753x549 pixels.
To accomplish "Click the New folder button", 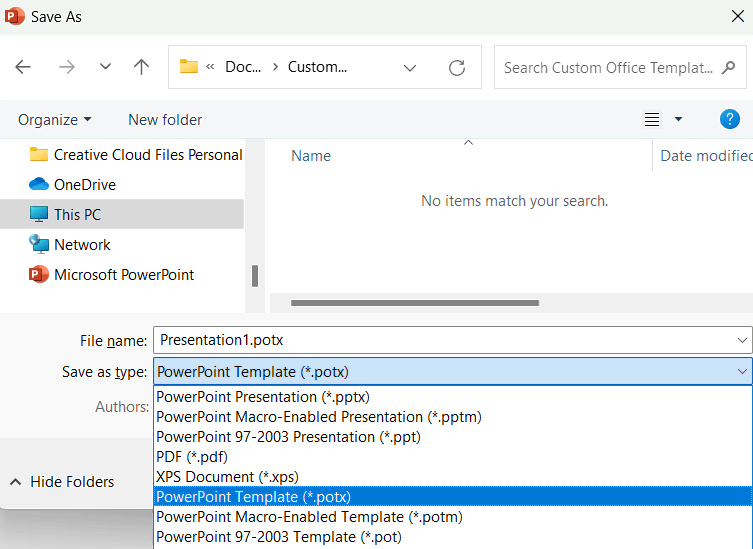I will (x=165, y=120).
